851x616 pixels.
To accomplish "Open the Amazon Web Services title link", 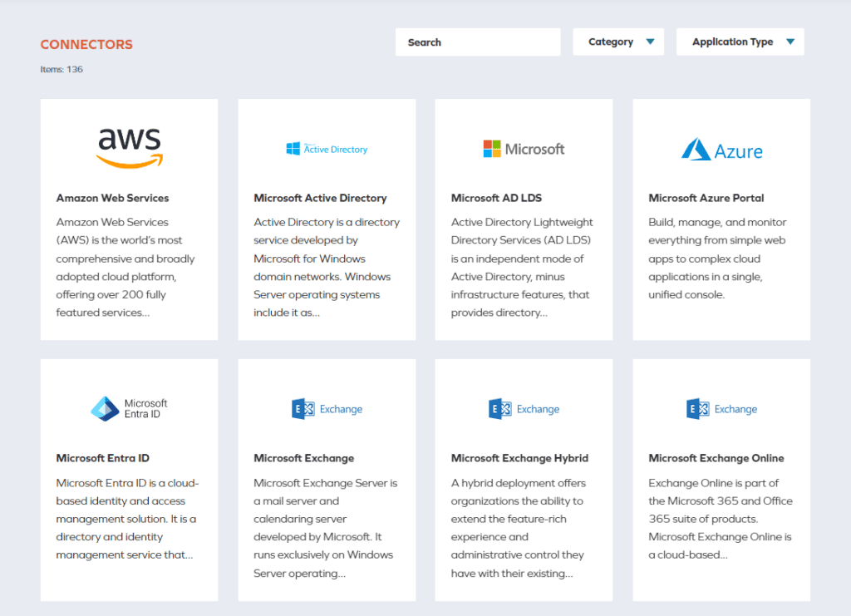I will (112, 198).
